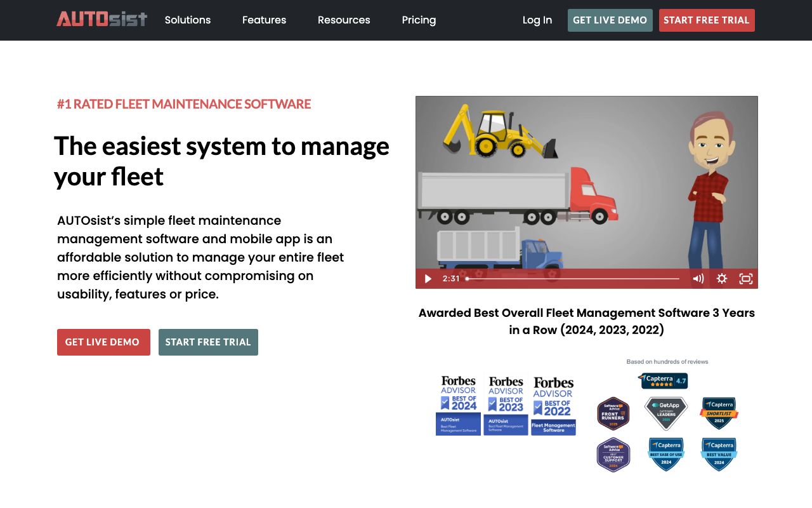This screenshot has width=812, height=508.
Task: Select the GetApp Category Leaders badge
Action: pos(666,413)
